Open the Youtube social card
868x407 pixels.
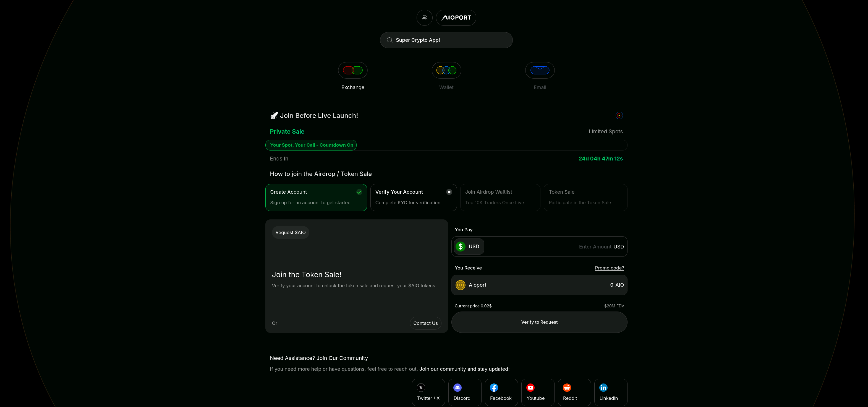pyautogui.click(x=538, y=393)
